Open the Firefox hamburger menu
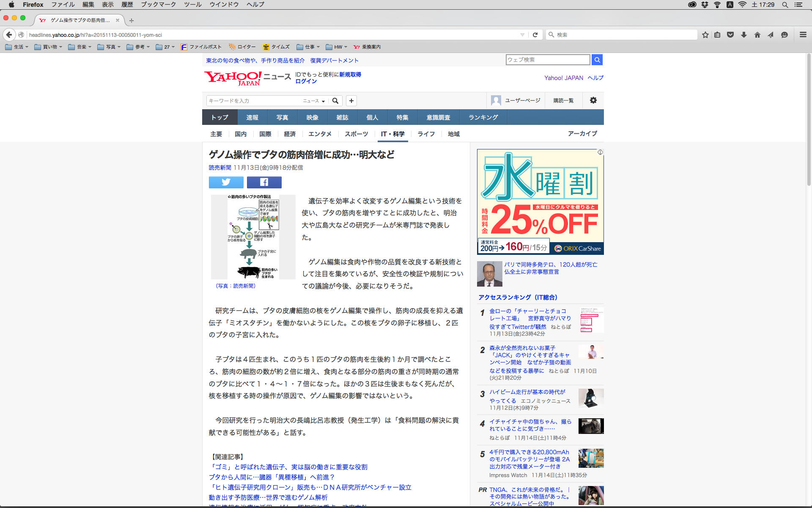This screenshot has height=508, width=812. click(803, 35)
